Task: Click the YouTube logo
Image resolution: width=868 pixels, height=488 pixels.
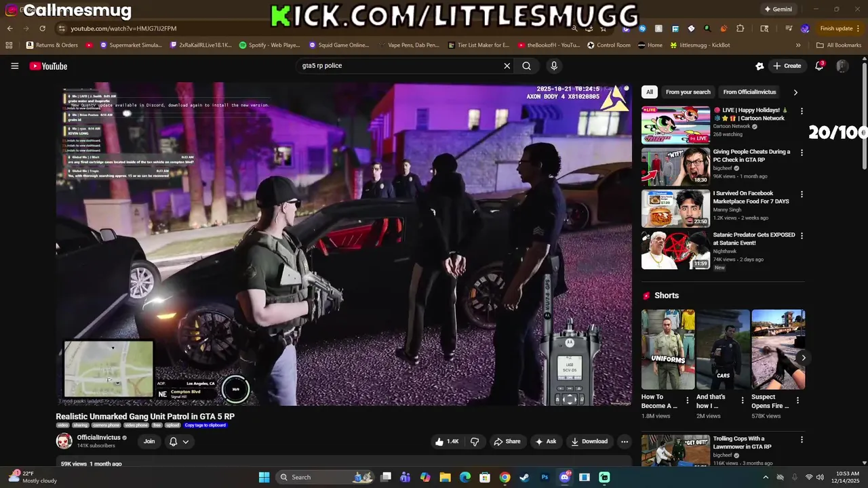Action: (48, 66)
